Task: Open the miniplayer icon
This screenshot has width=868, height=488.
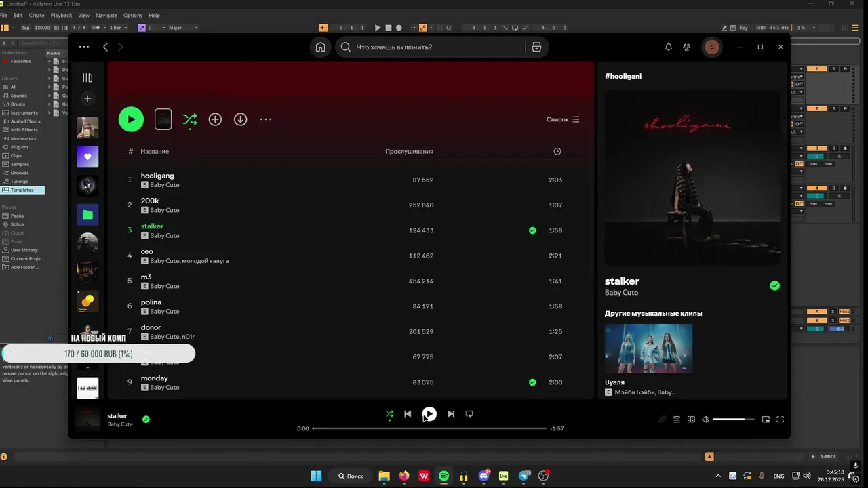Action: click(x=766, y=420)
